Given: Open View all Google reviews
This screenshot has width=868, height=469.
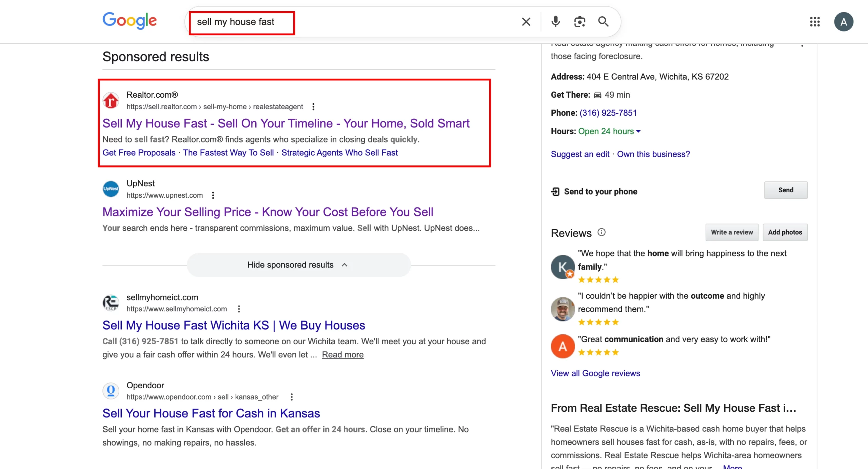Looking at the screenshot, I should (x=595, y=373).
